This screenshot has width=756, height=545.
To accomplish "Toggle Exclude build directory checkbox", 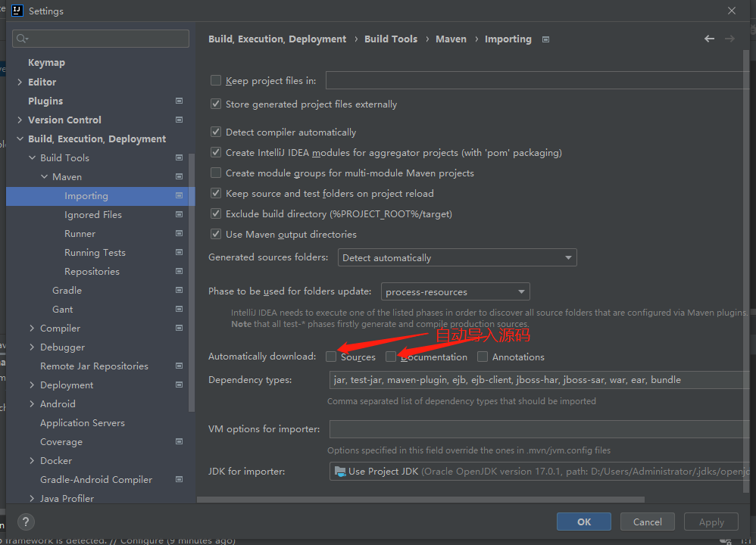I will click(x=216, y=213).
